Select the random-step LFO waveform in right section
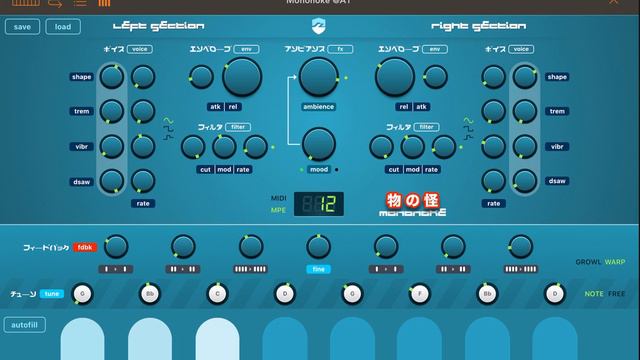Screen dimensions: 640x360 click(x=468, y=137)
